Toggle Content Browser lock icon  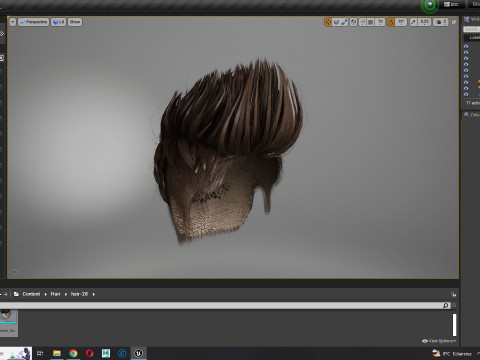click(453, 294)
